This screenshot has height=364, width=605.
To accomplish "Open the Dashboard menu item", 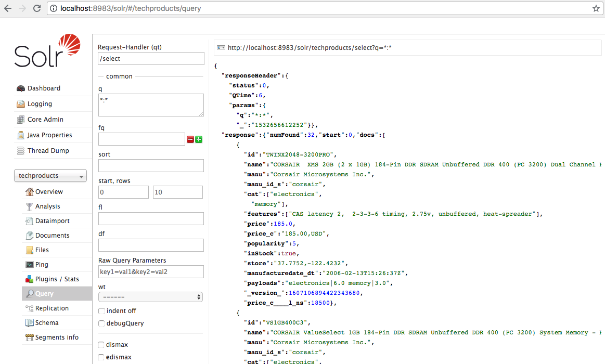I will pyautogui.click(x=44, y=88).
